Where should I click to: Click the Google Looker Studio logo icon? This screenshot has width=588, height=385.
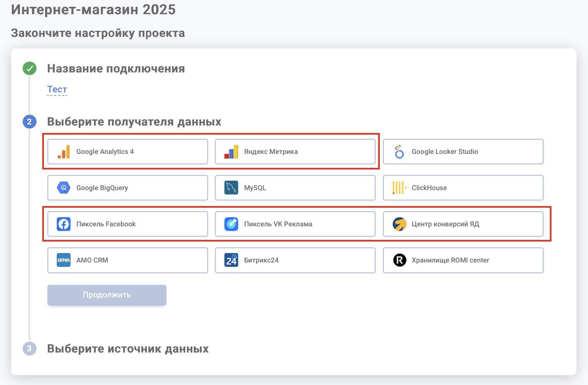coord(399,152)
